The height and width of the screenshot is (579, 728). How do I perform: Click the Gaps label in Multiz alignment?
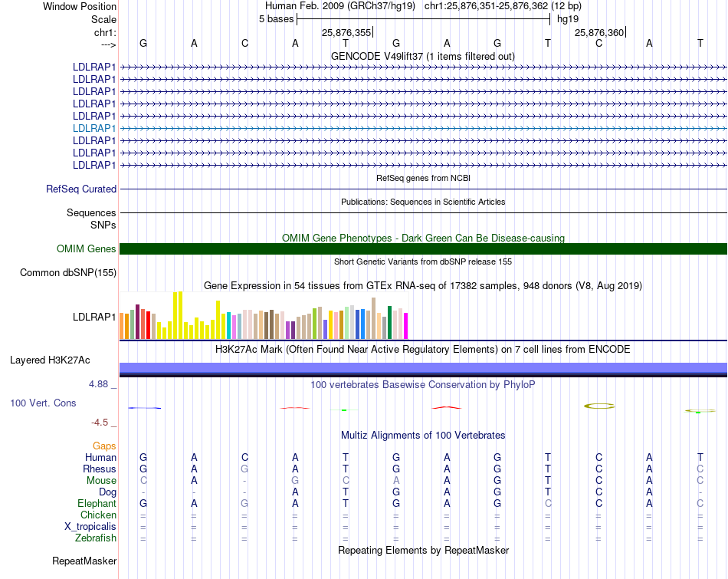click(x=104, y=446)
